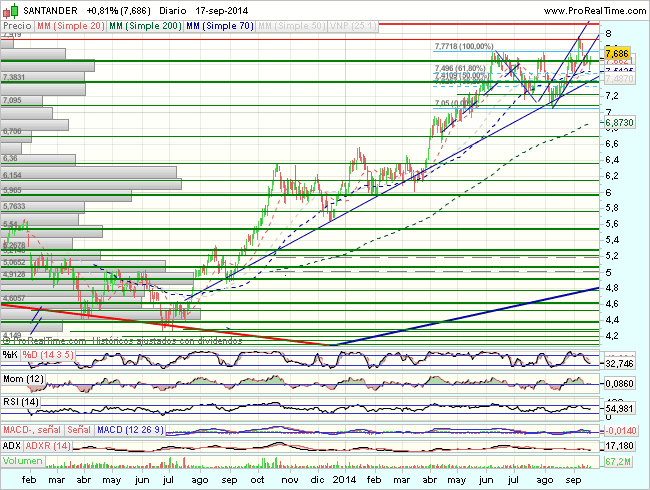Select the 7,7718 (100,00%) Fibonacci label

point(464,46)
